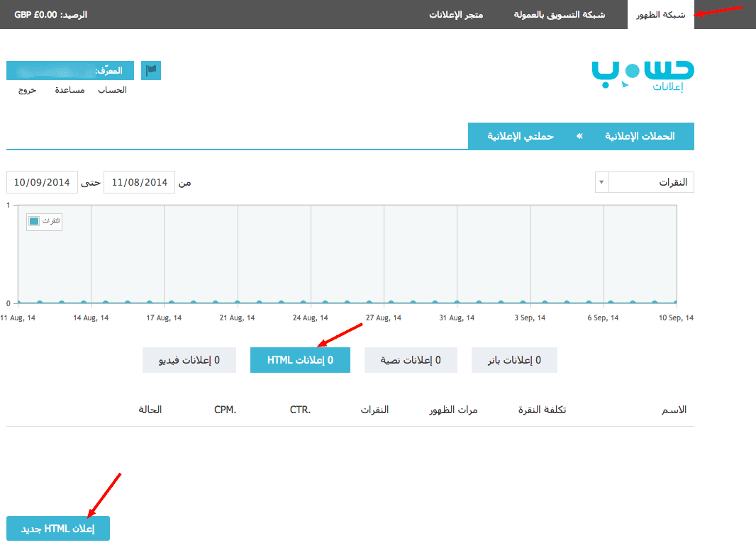Click the CTR. column header
Viewport: 756px width, 545px height.
pos(301,410)
